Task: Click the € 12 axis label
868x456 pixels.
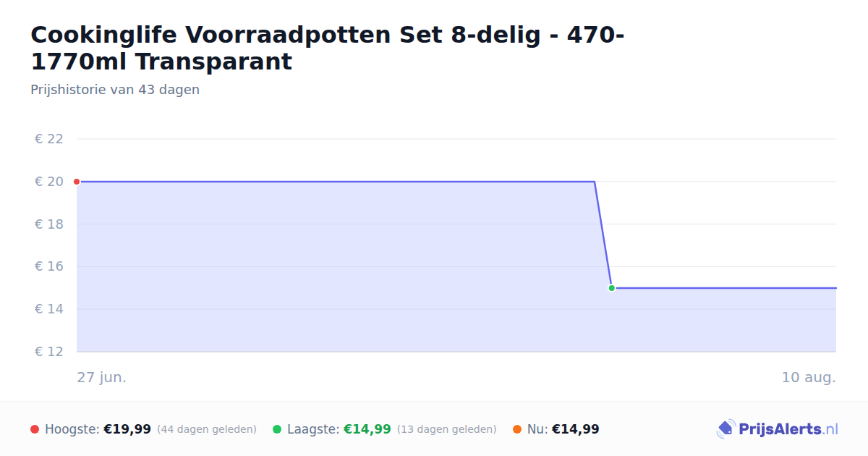Action: 49,352
